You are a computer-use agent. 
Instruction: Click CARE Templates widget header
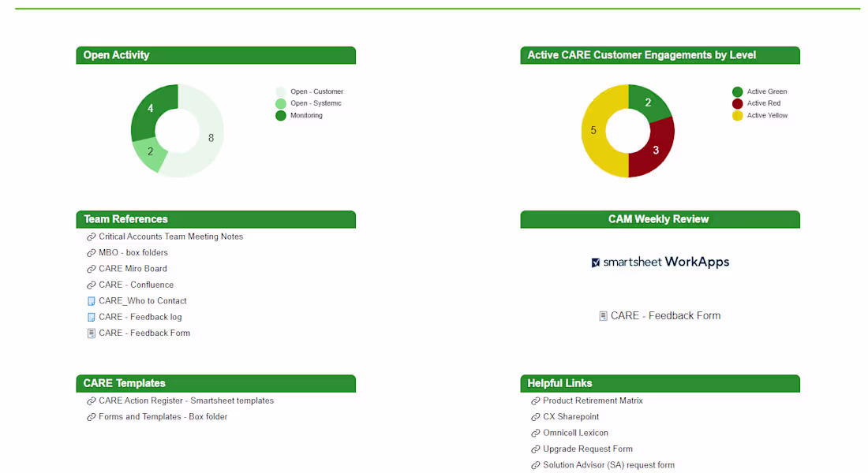click(x=216, y=383)
